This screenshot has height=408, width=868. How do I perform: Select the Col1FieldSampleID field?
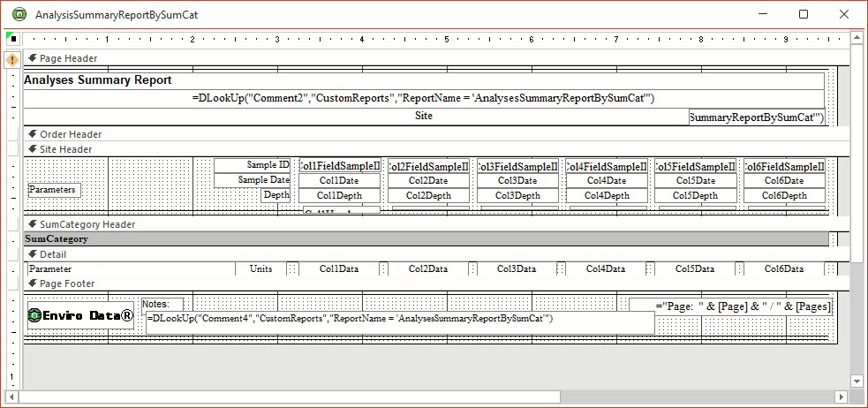tap(340, 165)
